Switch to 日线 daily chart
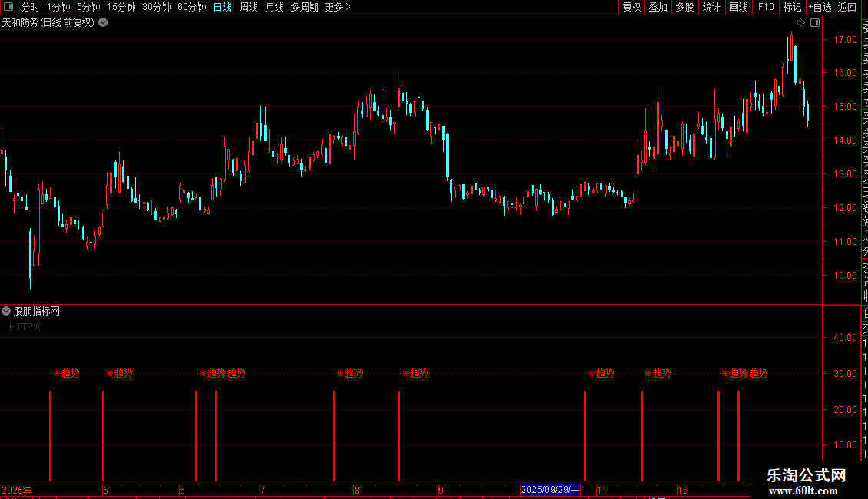The image size is (868, 499). (x=223, y=7)
